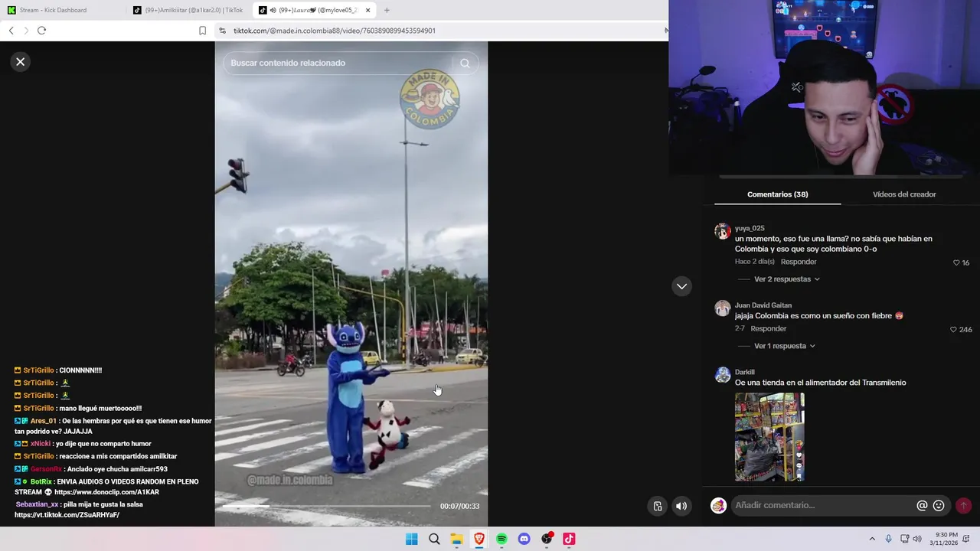Click the red post comment arrow
Viewport: 980px width, 551px height.
coord(963,506)
